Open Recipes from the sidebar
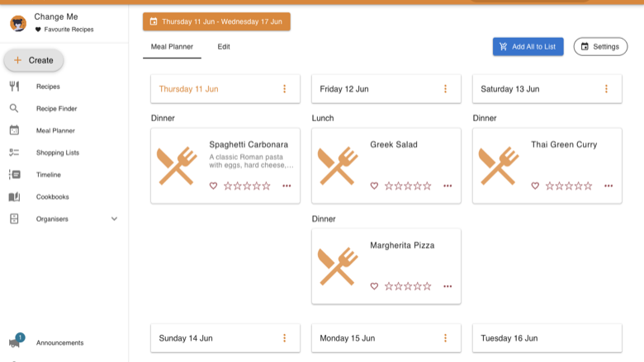The width and height of the screenshot is (644, 362). (x=48, y=87)
